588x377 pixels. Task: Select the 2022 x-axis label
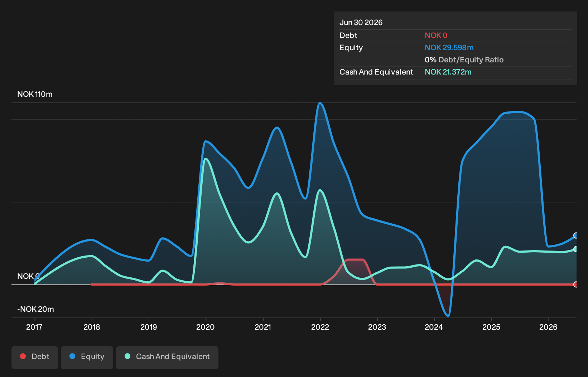click(x=320, y=327)
